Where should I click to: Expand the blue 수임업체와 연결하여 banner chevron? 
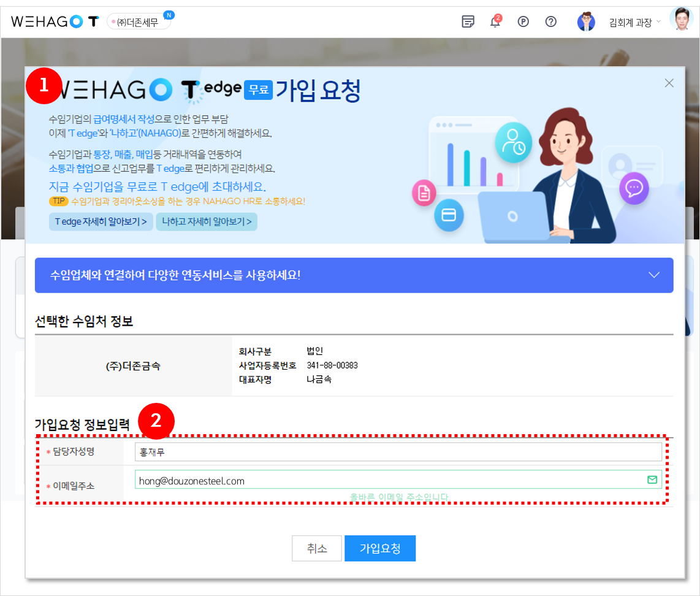654,275
